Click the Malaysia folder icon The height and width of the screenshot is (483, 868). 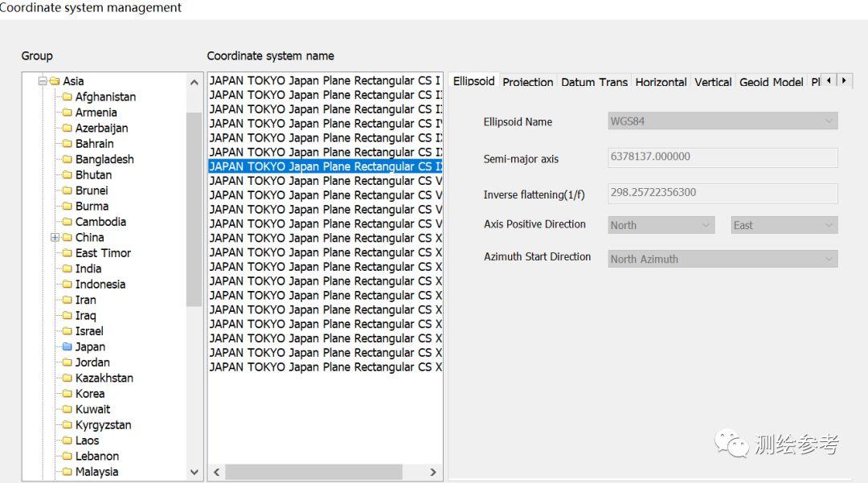[x=68, y=472]
